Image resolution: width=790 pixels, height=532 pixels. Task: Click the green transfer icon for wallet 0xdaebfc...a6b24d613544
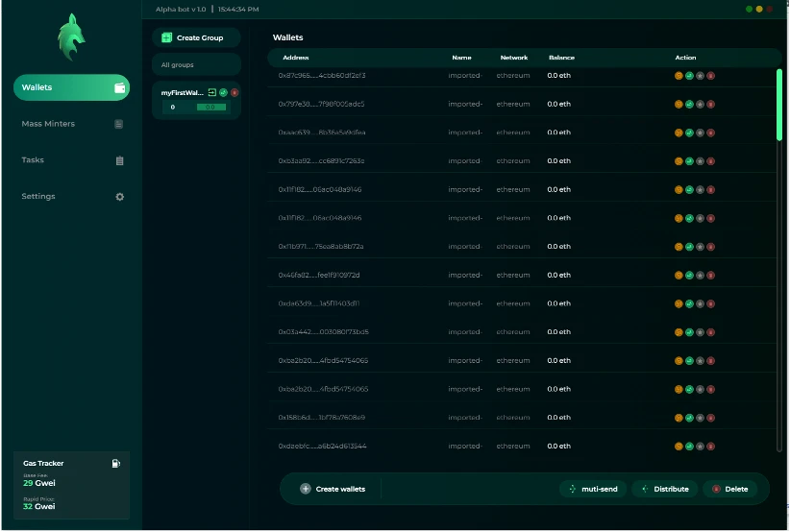689,447
